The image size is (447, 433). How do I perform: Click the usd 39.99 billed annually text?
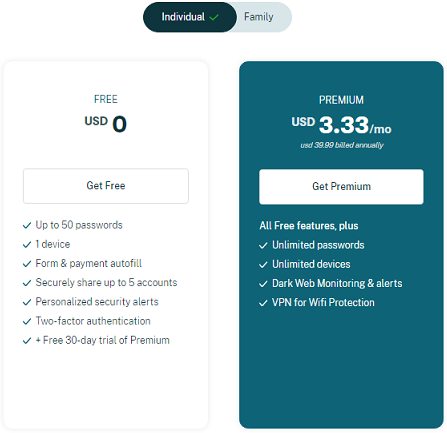coord(342,145)
